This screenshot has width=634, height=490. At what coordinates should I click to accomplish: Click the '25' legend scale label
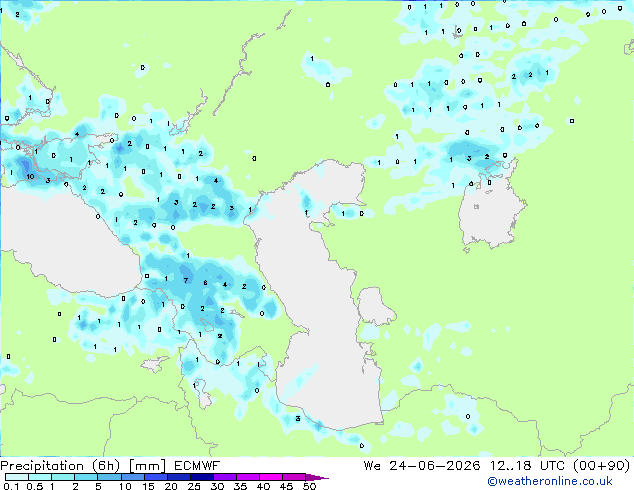pyautogui.click(x=194, y=486)
